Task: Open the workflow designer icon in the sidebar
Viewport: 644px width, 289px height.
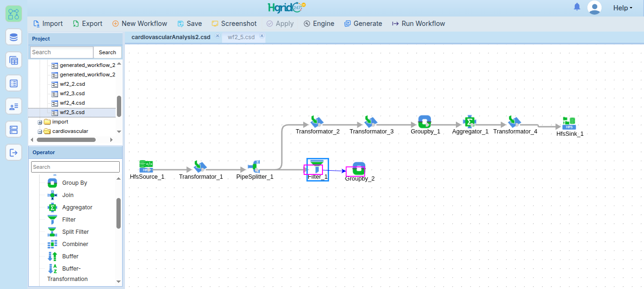Action: (14, 14)
